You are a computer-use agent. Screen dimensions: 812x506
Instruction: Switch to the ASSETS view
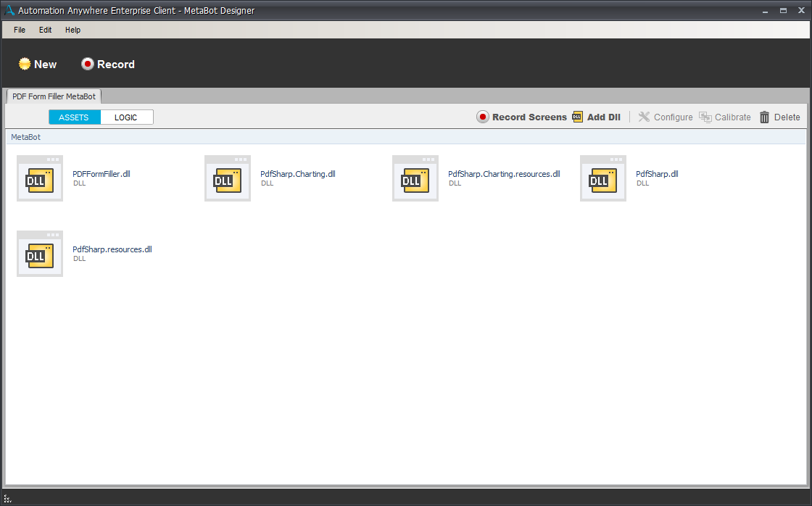(74, 117)
